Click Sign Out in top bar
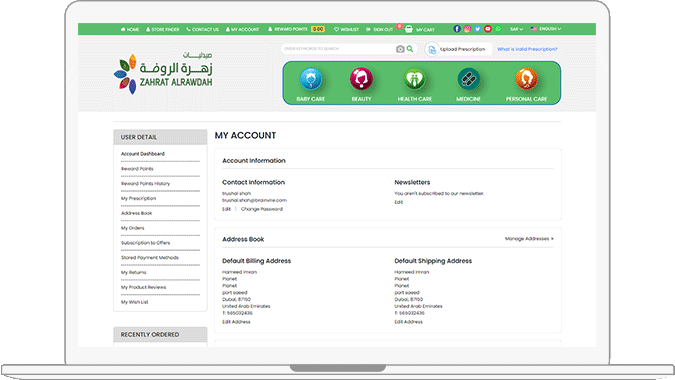 pos(380,30)
